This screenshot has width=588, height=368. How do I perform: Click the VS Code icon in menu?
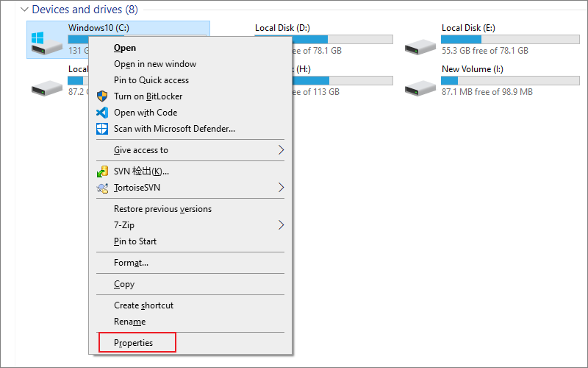[x=102, y=113]
